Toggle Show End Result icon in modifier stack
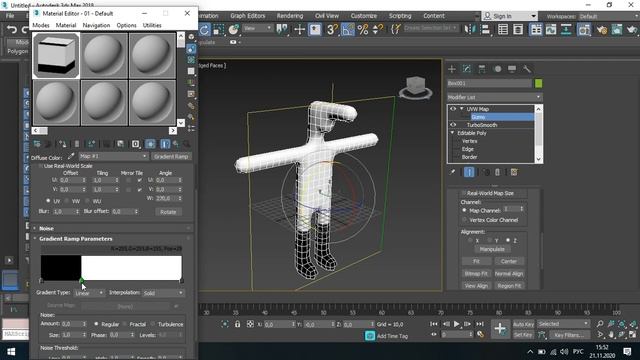This screenshot has width=640, height=360. click(x=469, y=172)
